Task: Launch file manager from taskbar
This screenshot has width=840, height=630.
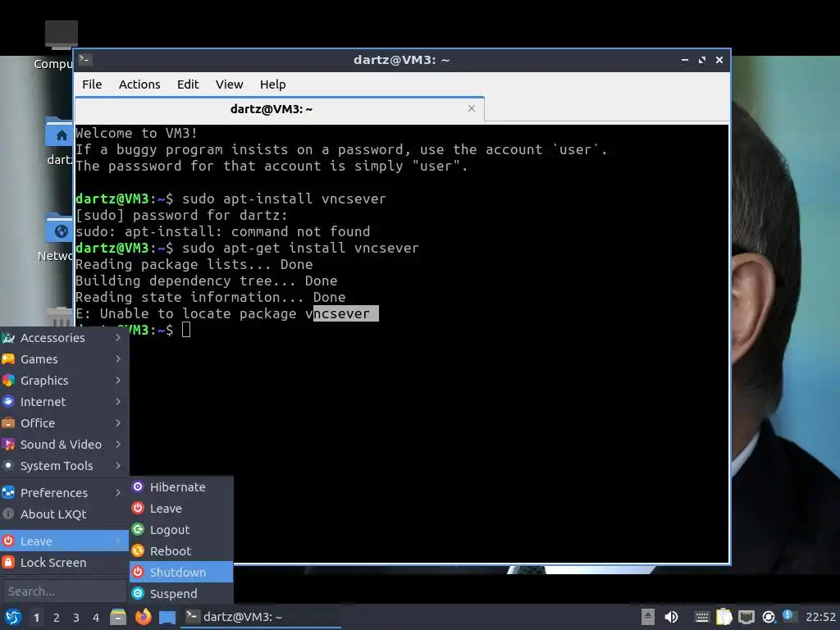Action: (x=118, y=617)
